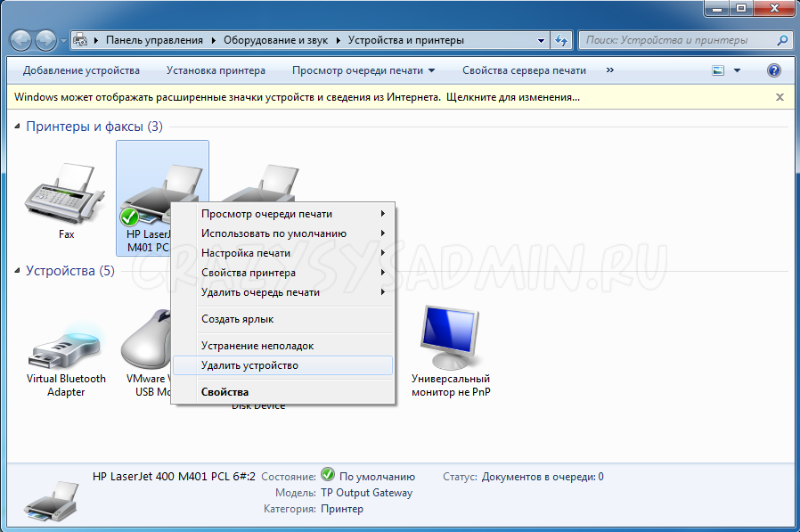This screenshot has width=800, height=532.
Task: Open the view options dropdown arrow
Action: pyautogui.click(x=737, y=70)
